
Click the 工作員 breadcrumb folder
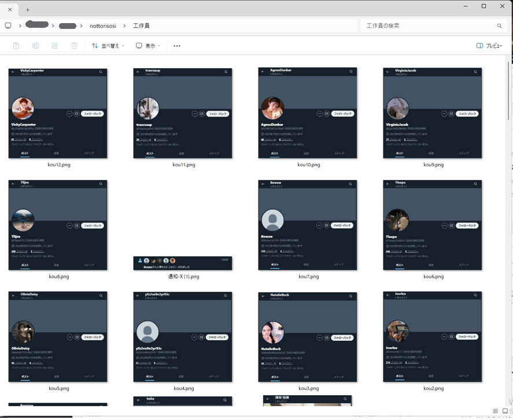click(x=141, y=26)
